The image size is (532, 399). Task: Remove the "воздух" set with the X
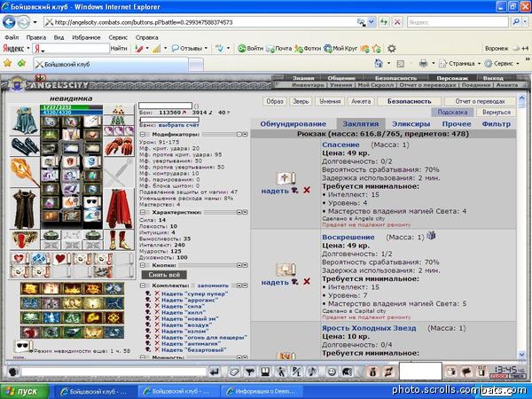coord(157,325)
